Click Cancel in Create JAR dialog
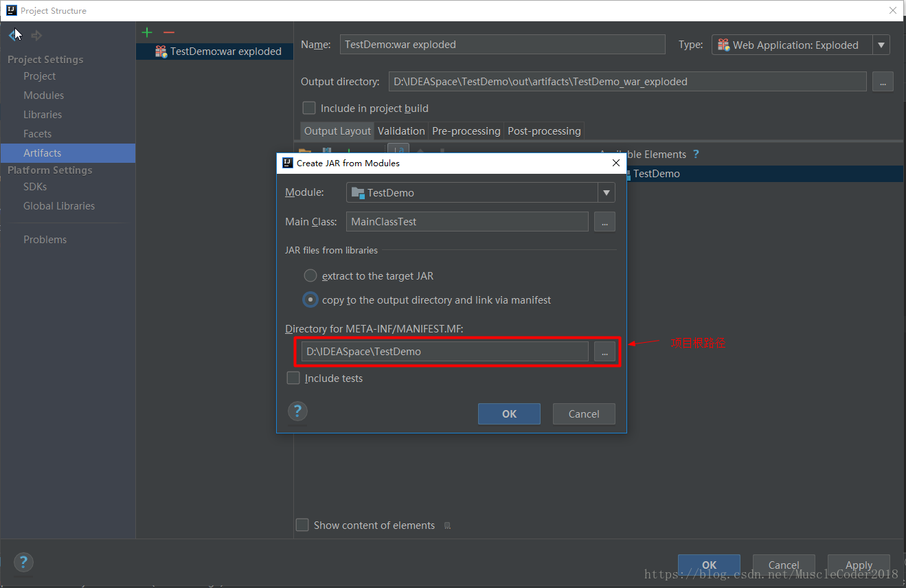Viewport: 906px width, 588px height. point(584,414)
